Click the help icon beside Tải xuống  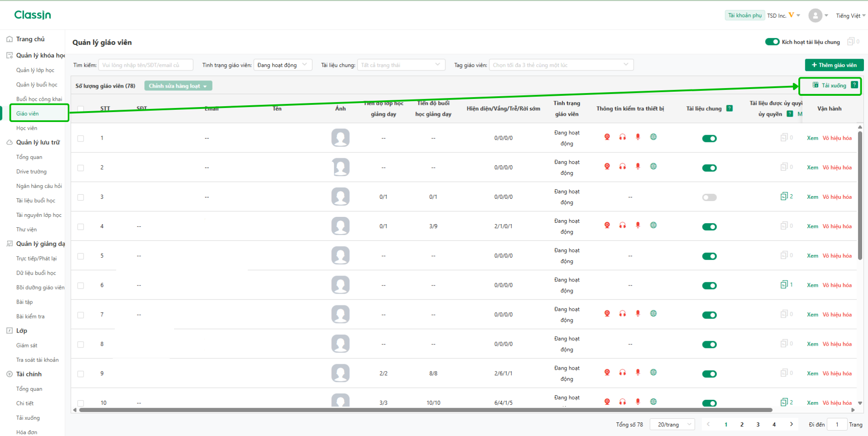(x=854, y=85)
